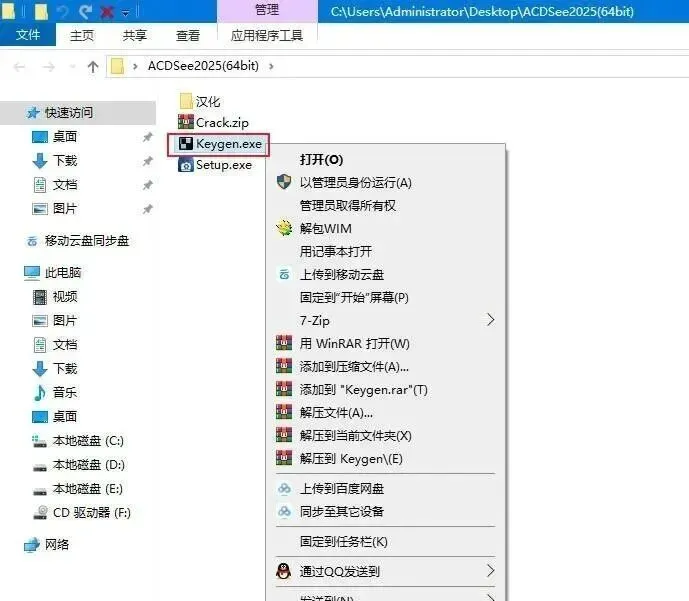The image size is (689, 601).
Task: Open the quick access toolbar customize dropdown
Action: [126, 13]
